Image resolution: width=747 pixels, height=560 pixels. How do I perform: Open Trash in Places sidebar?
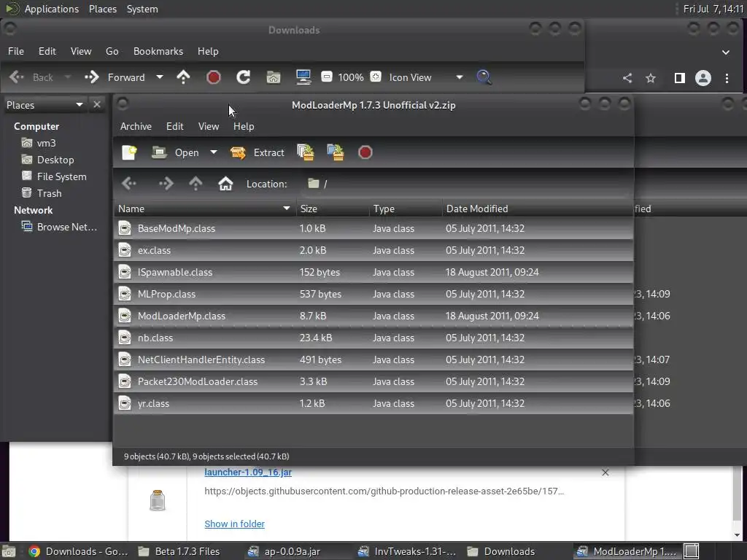(42, 193)
